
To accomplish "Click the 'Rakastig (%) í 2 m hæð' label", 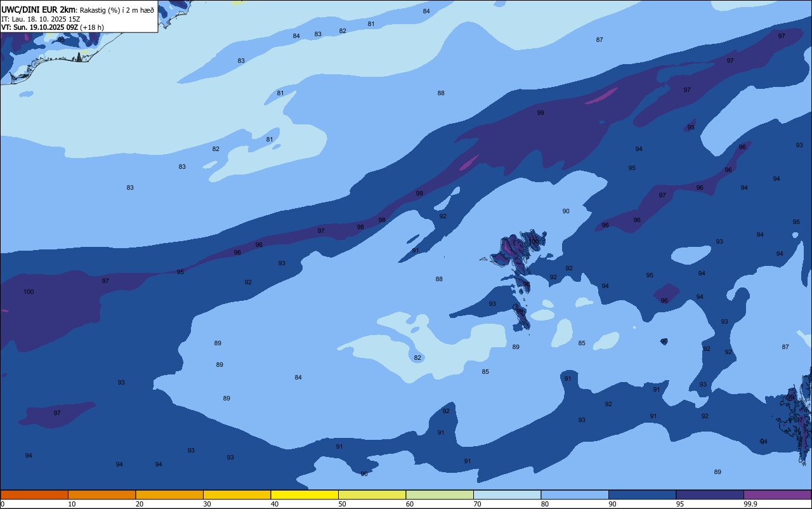I will (117, 10).
